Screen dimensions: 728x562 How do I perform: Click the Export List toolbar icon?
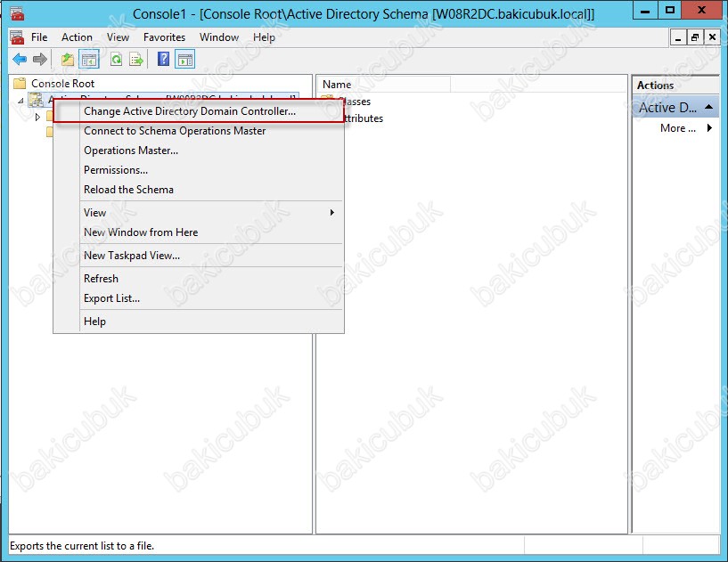(x=136, y=60)
